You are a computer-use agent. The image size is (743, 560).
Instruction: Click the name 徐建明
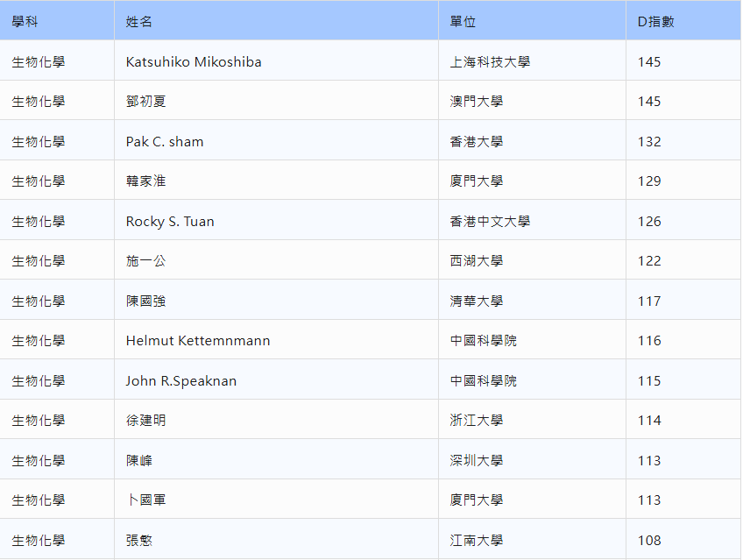(x=145, y=421)
